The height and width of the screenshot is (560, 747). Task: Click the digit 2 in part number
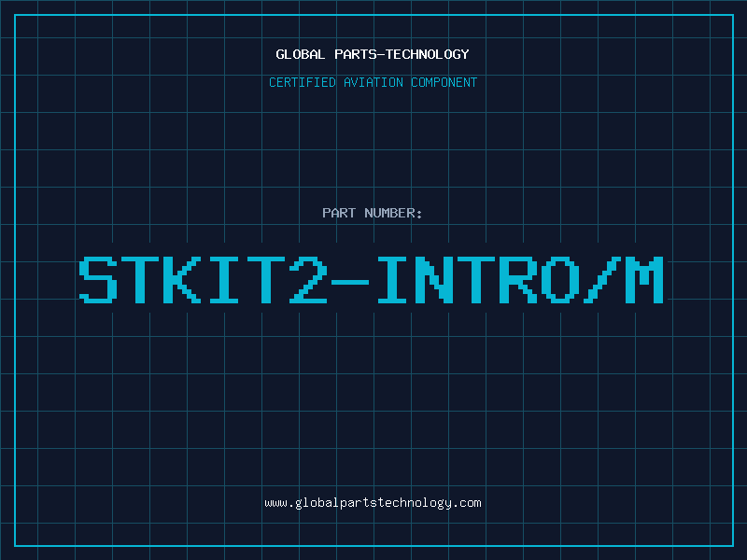pos(309,280)
